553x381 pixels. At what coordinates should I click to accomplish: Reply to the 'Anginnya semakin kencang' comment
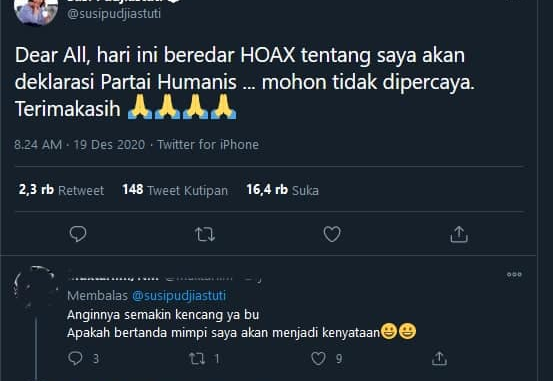(x=75, y=358)
